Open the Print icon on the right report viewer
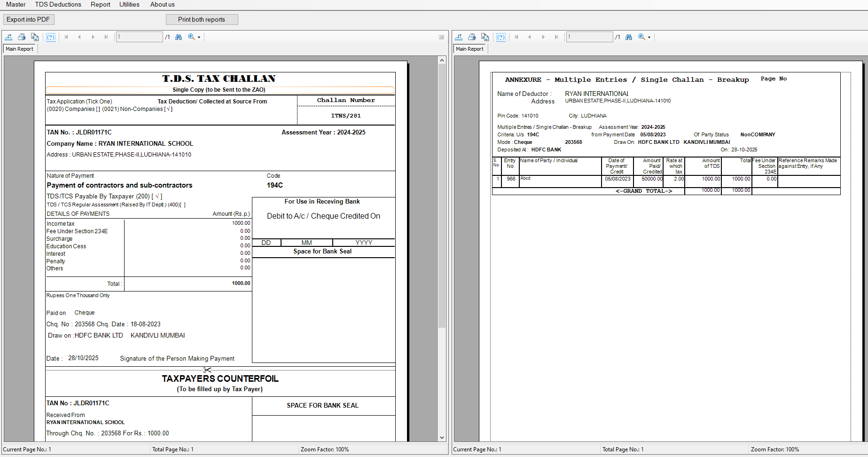 coord(472,37)
